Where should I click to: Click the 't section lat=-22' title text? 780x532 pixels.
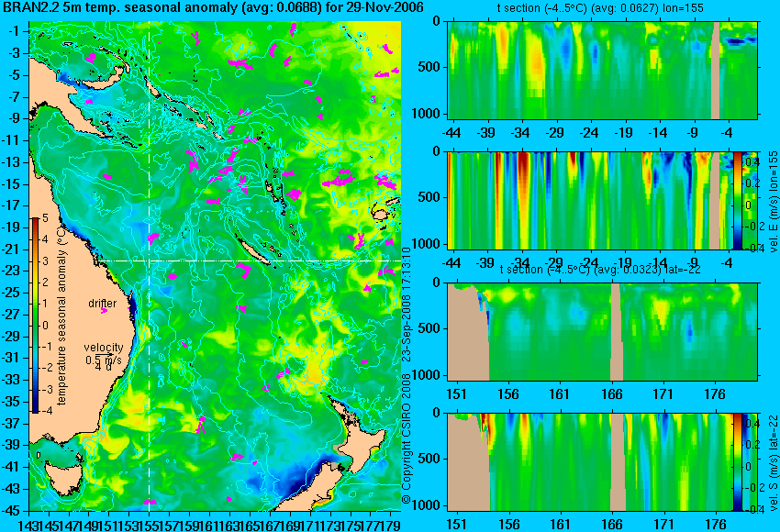click(x=600, y=270)
